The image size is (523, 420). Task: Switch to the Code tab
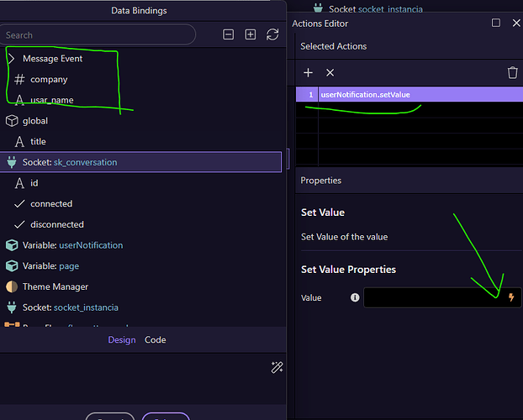click(x=155, y=340)
